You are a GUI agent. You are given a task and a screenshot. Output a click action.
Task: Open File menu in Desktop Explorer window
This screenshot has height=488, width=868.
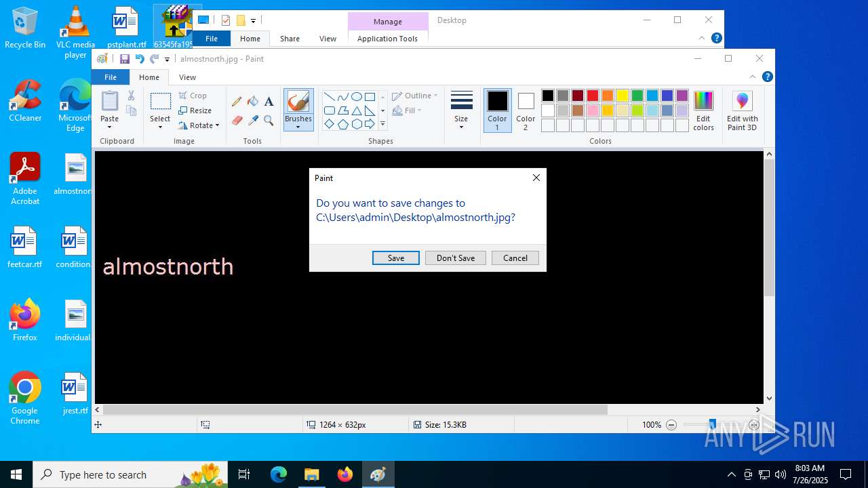click(212, 39)
